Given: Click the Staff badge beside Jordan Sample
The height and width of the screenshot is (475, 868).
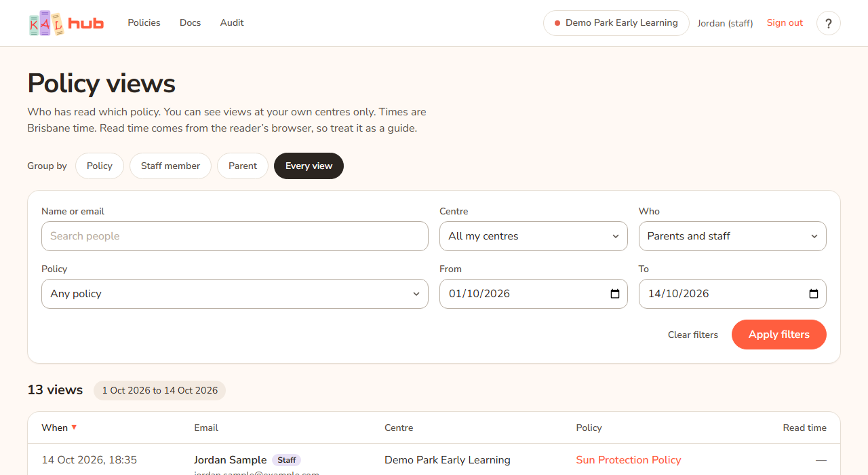Looking at the screenshot, I should point(286,460).
